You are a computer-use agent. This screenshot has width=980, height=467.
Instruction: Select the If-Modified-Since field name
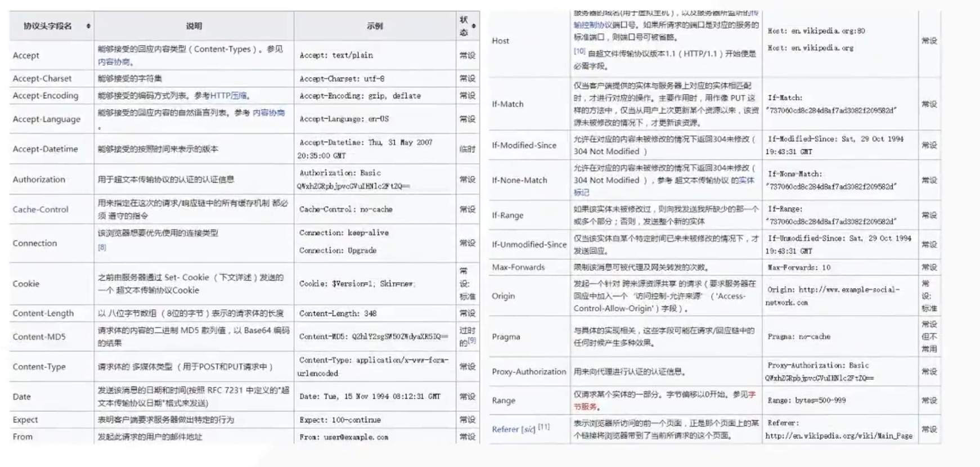click(x=524, y=145)
